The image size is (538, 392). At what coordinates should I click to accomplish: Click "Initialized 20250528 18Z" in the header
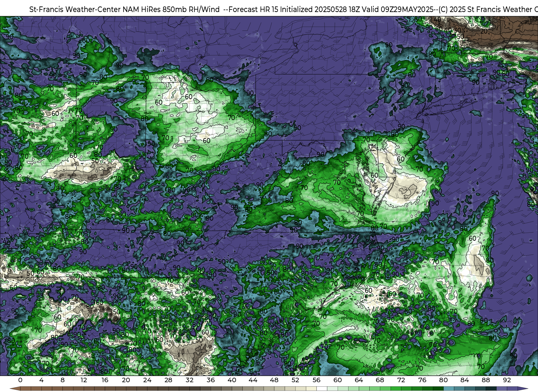point(320,10)
